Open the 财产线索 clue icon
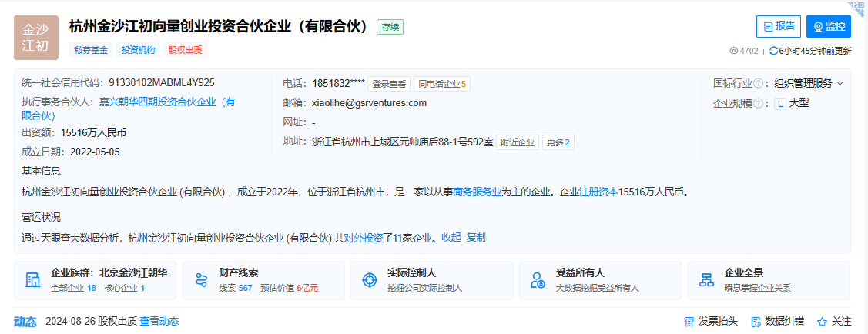This screenshot has height=334, width=868. pyautogui.click(x=202, y=280)
